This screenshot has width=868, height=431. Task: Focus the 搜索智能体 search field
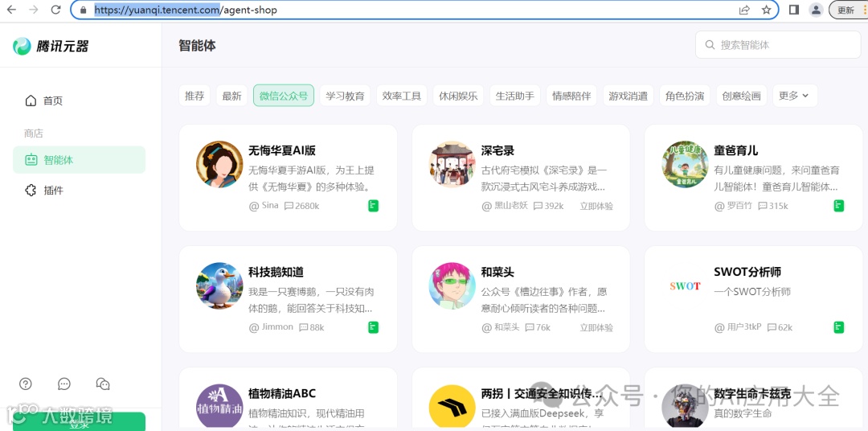[778, 45]
